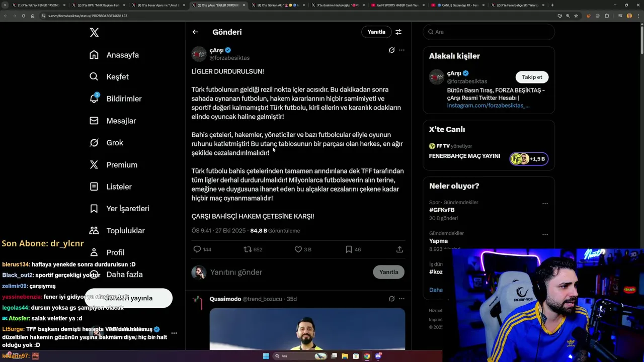Viewport: 644px width, 362px height.
Task: Open more options for #GFKvFB trend
Action: coord(545,204)
